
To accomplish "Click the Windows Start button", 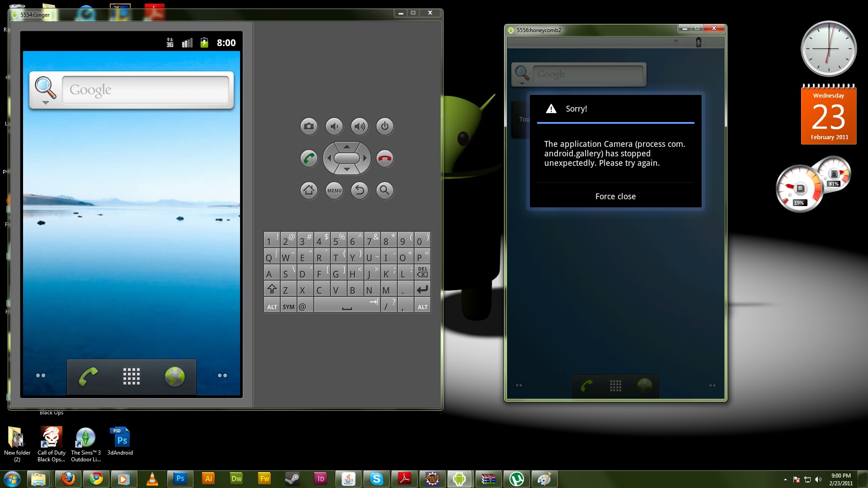I will click(x=12, y=479).
